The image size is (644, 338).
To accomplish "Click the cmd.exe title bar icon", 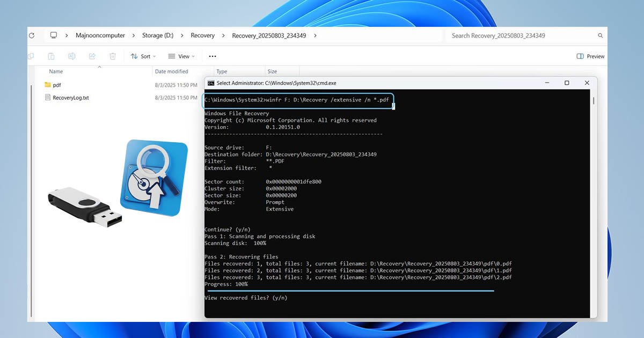I will click(211, 83).
